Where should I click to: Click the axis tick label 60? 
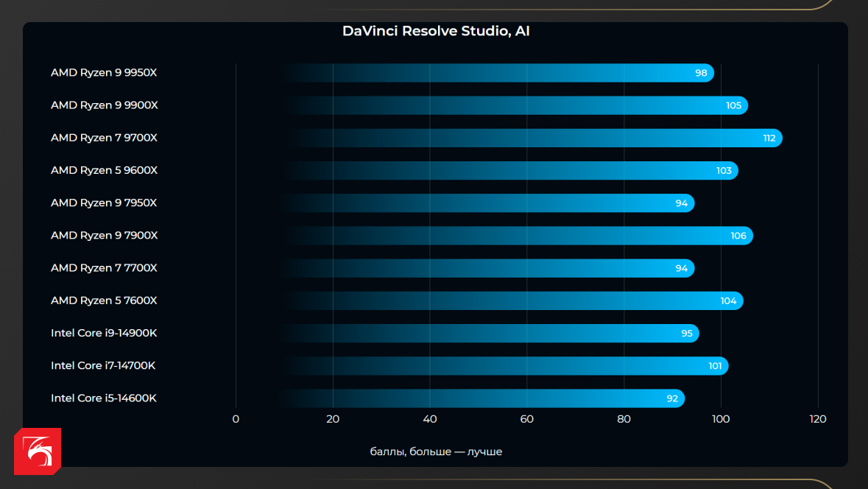527,419
